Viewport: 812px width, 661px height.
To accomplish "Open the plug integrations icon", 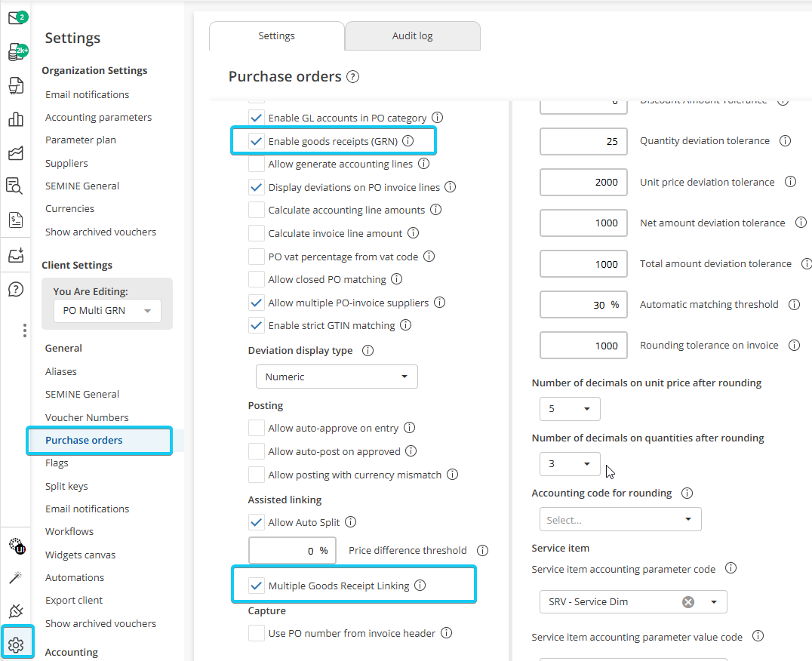I will (16, 611).
